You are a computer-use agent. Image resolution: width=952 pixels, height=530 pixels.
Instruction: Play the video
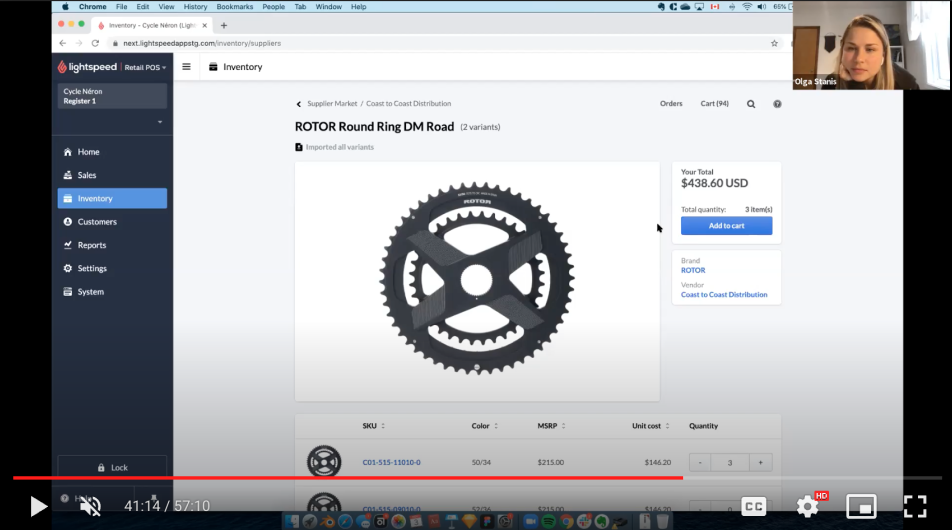[x=38, y=506]
